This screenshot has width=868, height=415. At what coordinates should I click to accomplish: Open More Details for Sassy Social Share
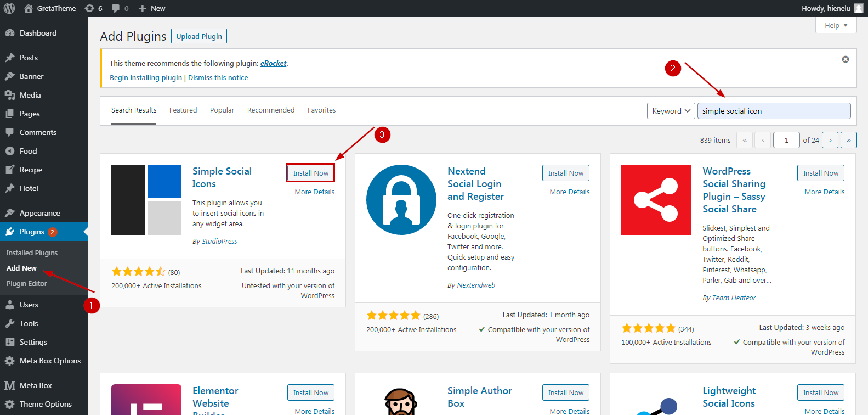(825, 192)
